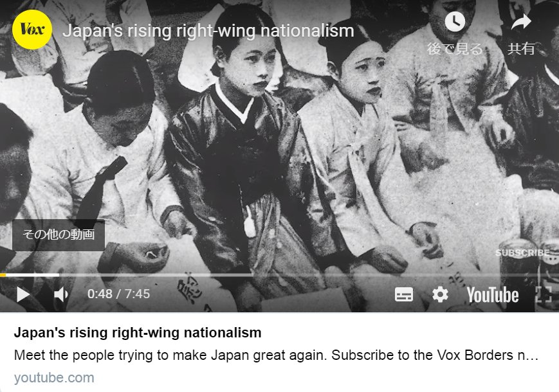559x392 pixels.
Task: Click the 後で見る label text
Action: [x=455, y=49]
